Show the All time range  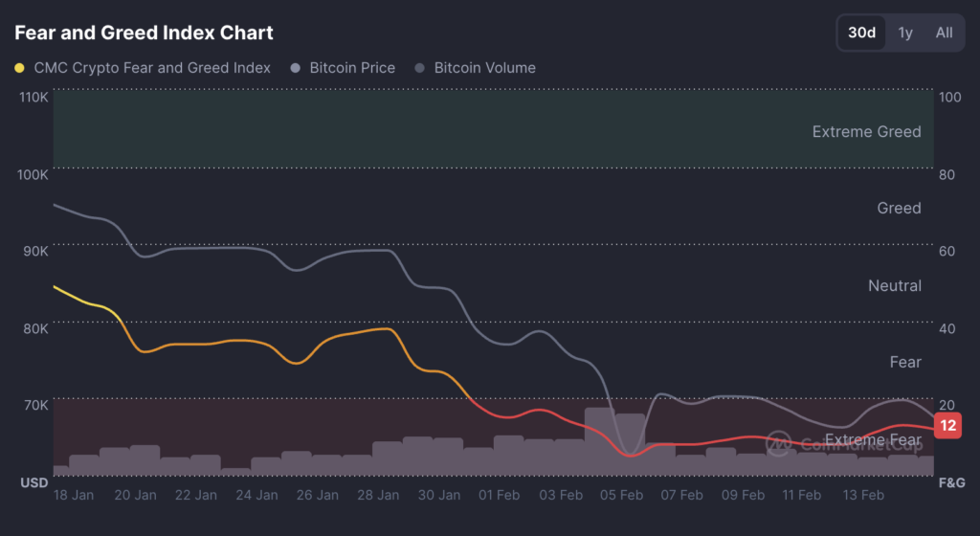tap(944, 33)
